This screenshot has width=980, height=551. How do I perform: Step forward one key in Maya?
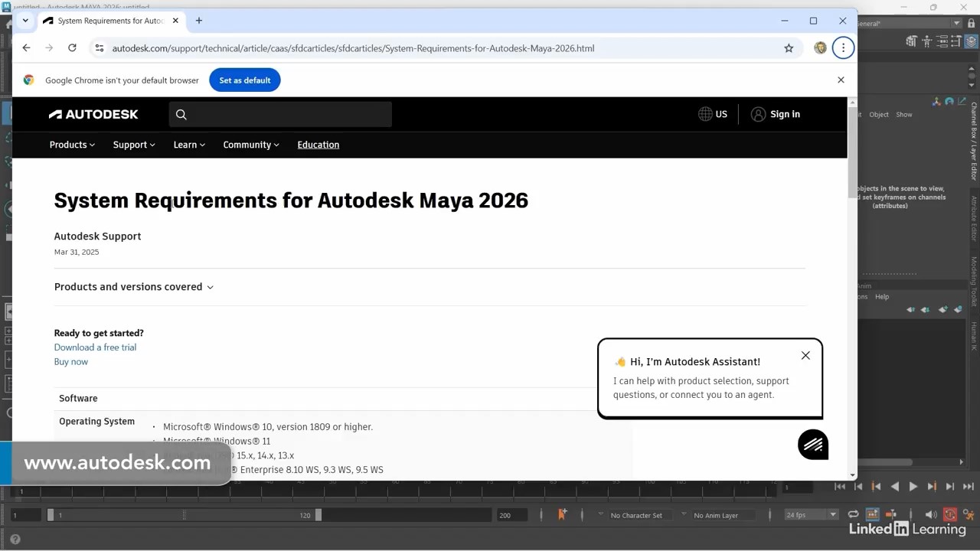click(x=932, y=487)
